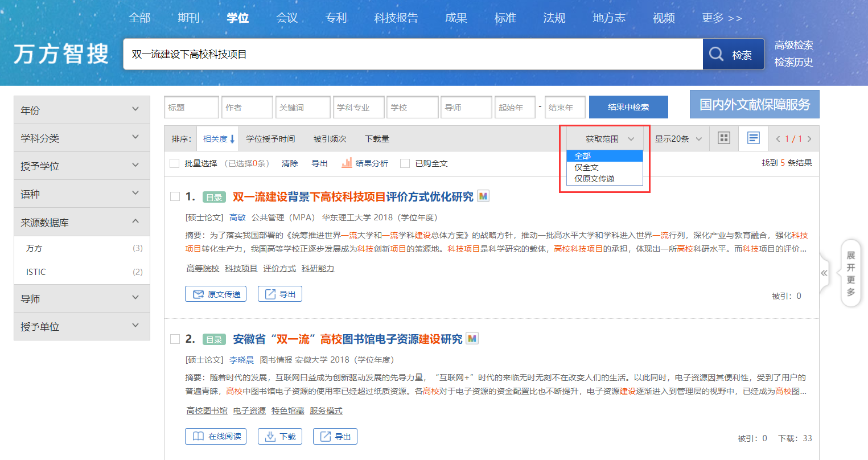Toggle the 批量选择 checkbox
868x460 pixels.
click(x=175, y=163)
